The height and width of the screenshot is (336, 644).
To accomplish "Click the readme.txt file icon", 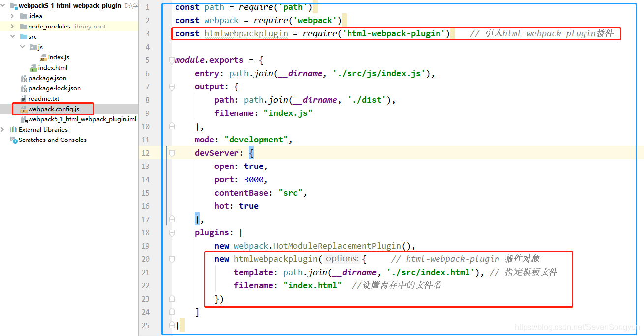I will click(x=24, y=99).
